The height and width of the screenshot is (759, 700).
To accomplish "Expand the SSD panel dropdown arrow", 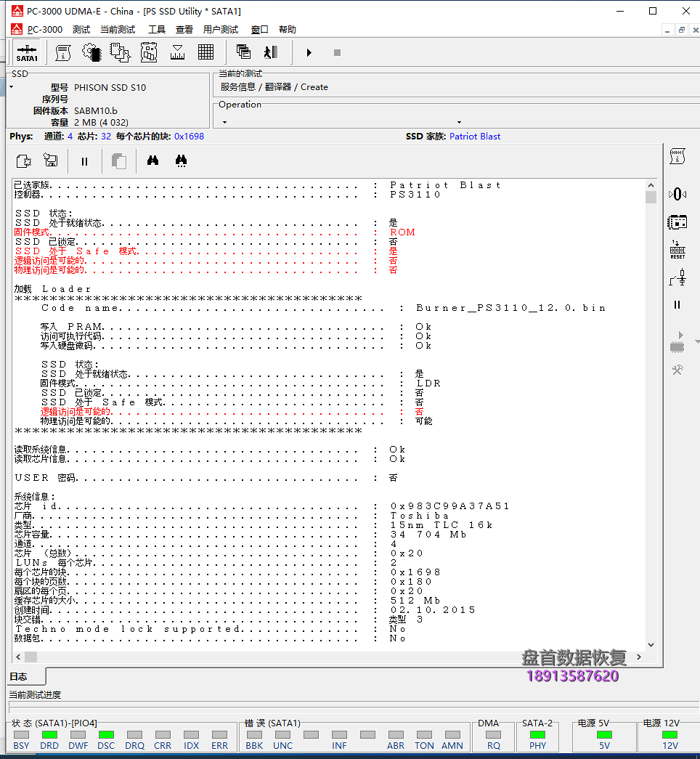I will coord(11,87).
